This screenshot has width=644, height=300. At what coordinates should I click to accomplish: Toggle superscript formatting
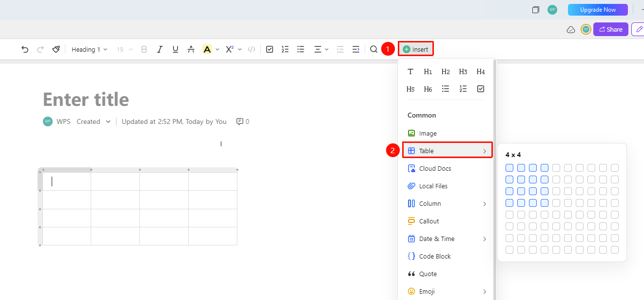point(230,49)
